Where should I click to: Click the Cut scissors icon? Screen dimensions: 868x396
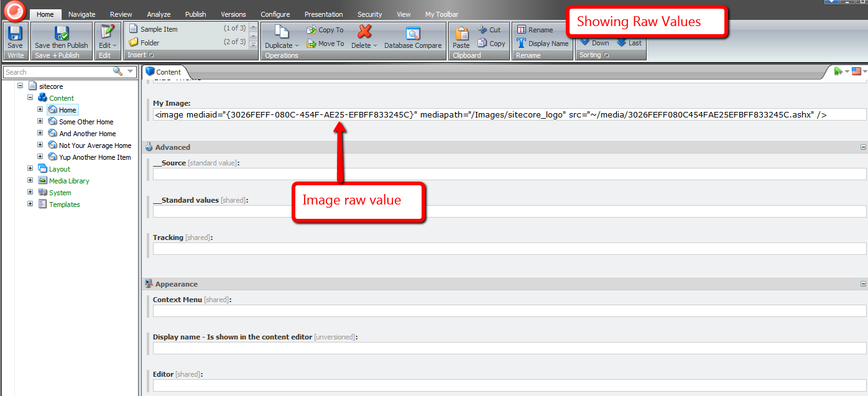(x=482, y=30)
